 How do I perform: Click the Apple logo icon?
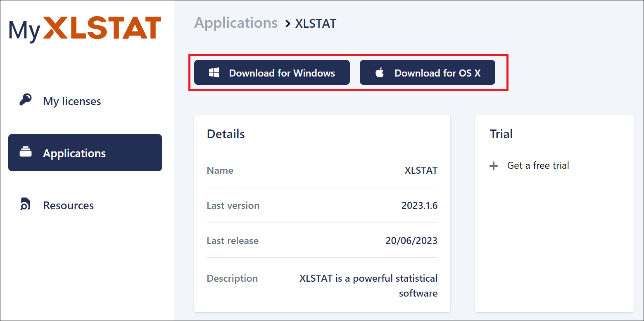coord(380,73)
